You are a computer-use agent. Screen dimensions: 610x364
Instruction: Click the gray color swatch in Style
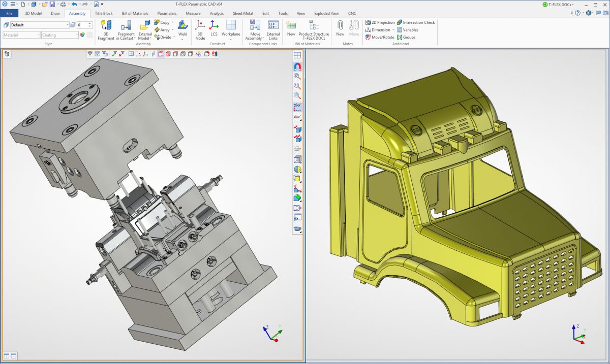tap(89, 35)
